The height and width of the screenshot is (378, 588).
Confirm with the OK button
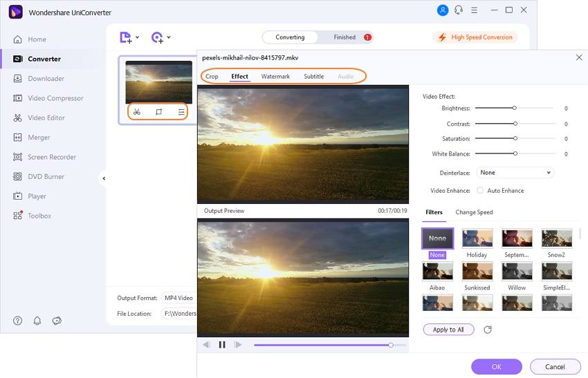(497, 367)
